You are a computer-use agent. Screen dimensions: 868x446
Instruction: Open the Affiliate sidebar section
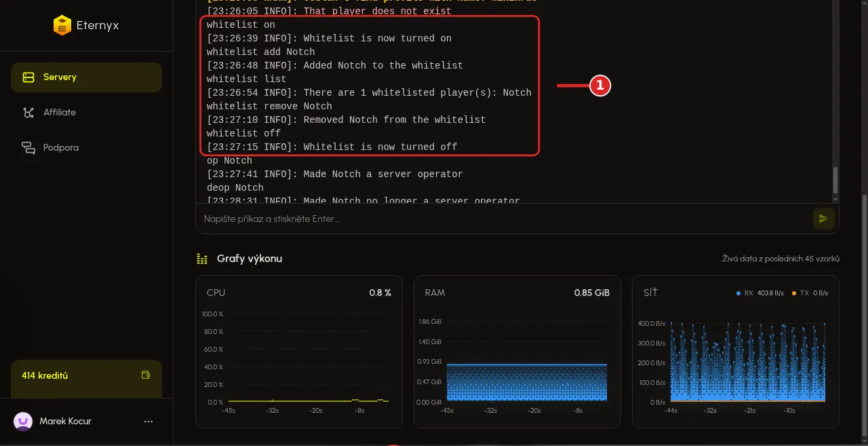(x=86, y=113)
